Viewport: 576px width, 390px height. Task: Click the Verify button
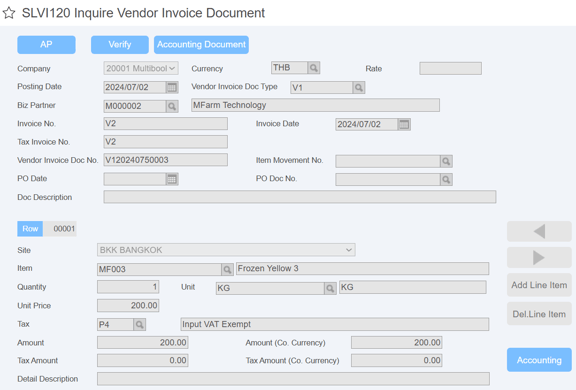pos(120,45)
